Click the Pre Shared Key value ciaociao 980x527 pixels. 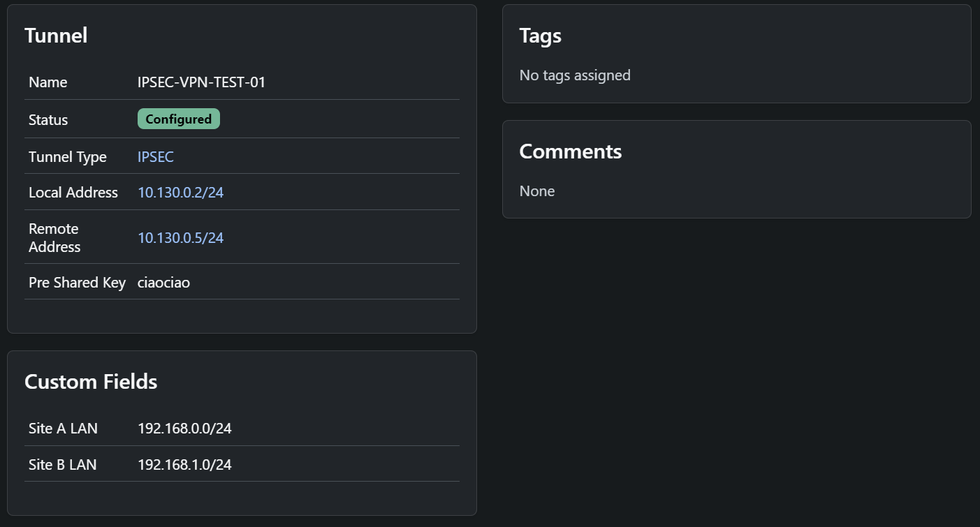[x=163, y=282]
